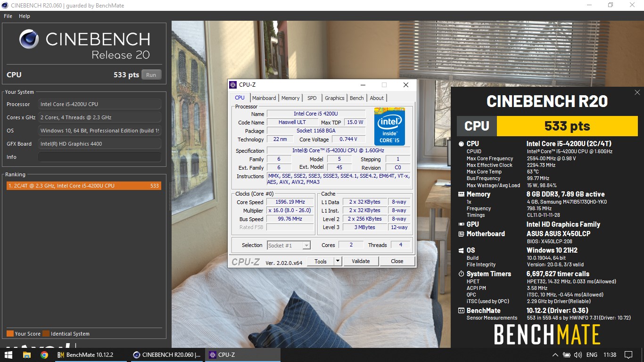Open the Windows Start menu
The height and width of the screenshot is (362, 644).
[x=8, y=355]
